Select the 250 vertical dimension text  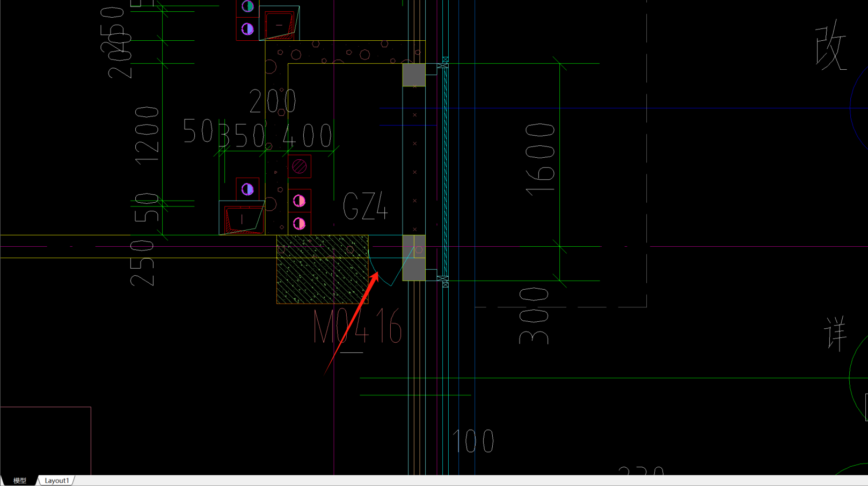tap(142, 263)
